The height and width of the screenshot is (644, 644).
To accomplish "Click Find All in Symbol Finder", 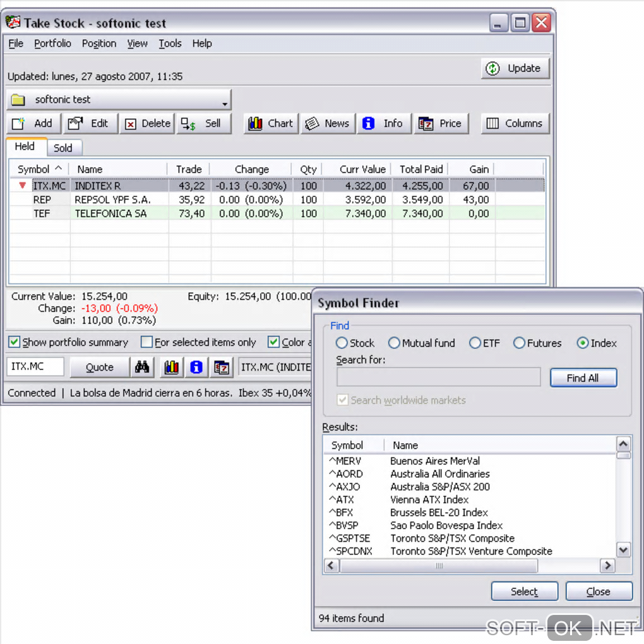I will [583, 378].
